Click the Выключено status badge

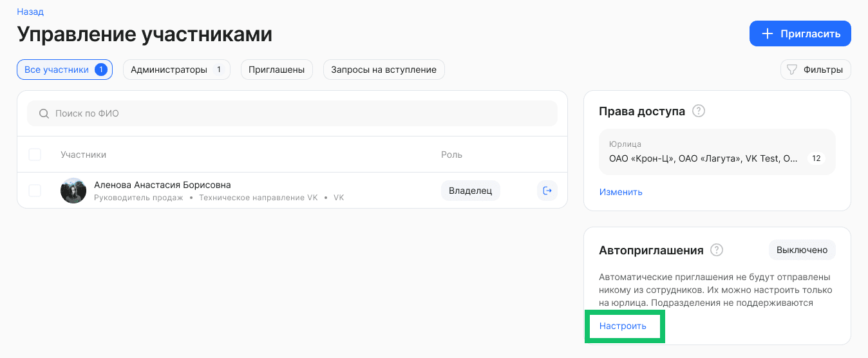802,250
